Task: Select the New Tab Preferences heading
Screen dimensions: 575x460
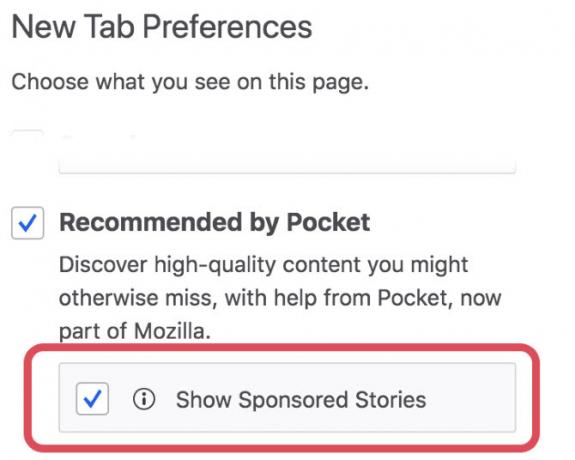Action: click(162, 26)
